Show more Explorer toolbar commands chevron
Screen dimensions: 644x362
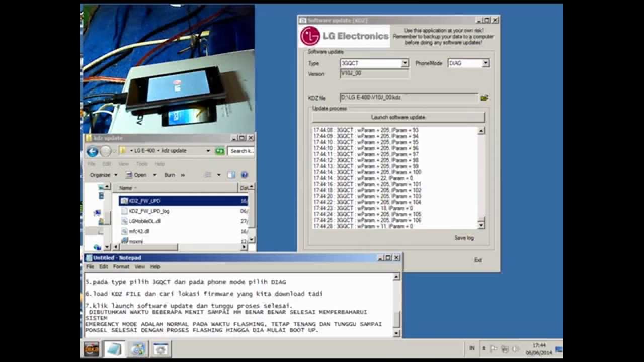[x=183, y=175]
